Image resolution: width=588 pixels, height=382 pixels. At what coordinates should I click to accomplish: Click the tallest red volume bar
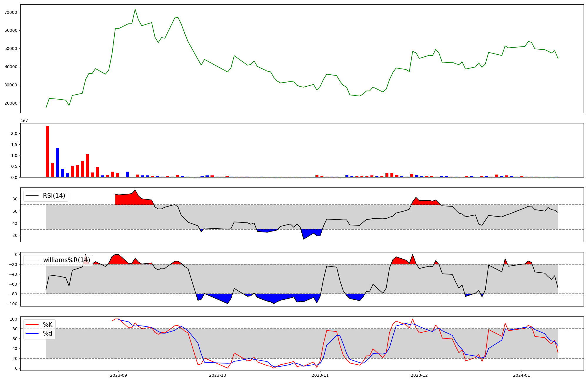click(x=47, y=151)
